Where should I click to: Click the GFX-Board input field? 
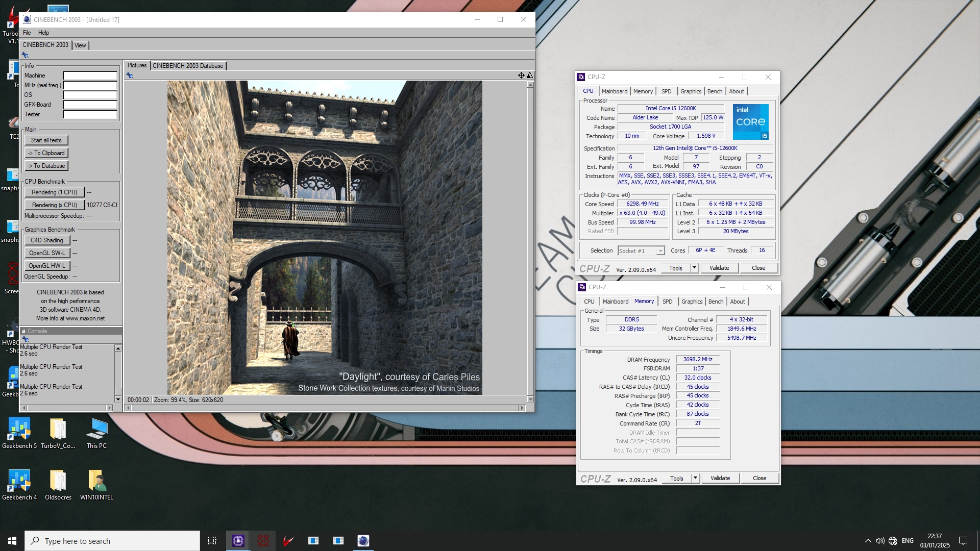click(90, 105)
